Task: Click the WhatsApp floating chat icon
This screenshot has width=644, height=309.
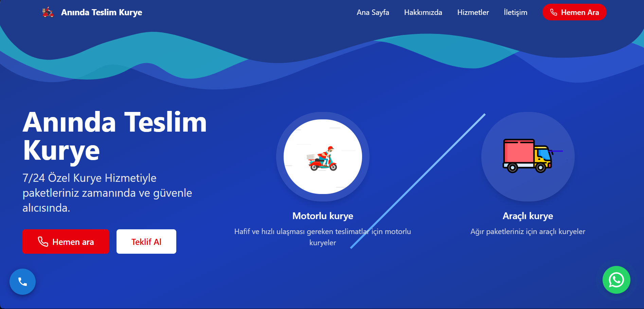Action: (x=616, y=280)
